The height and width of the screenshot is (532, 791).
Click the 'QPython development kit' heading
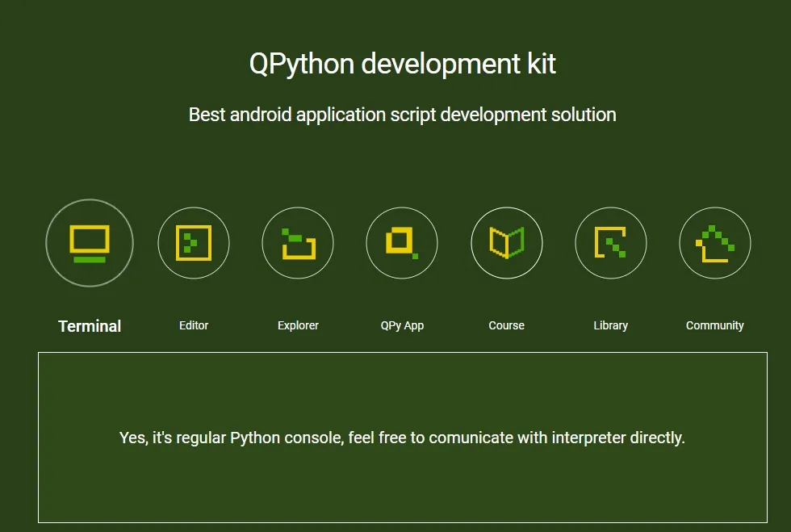pos(403,64)
